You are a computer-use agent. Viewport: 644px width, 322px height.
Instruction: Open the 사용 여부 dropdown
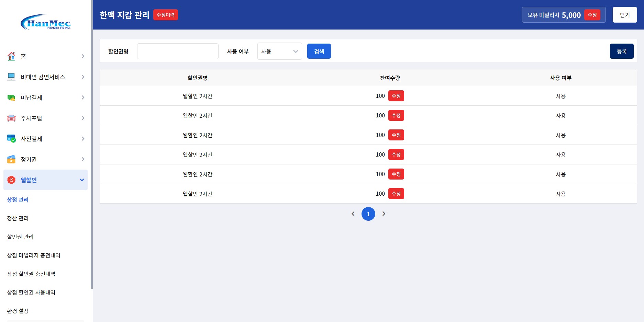click(x=279, y=51)
